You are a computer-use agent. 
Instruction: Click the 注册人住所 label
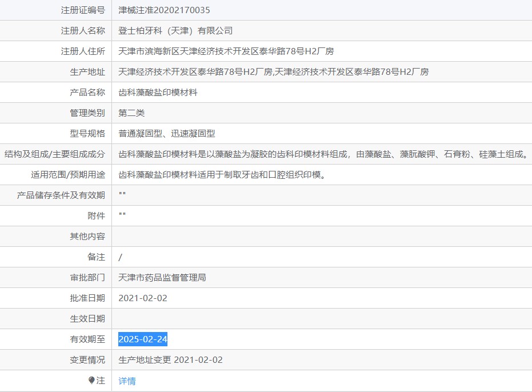coord(83,51)
